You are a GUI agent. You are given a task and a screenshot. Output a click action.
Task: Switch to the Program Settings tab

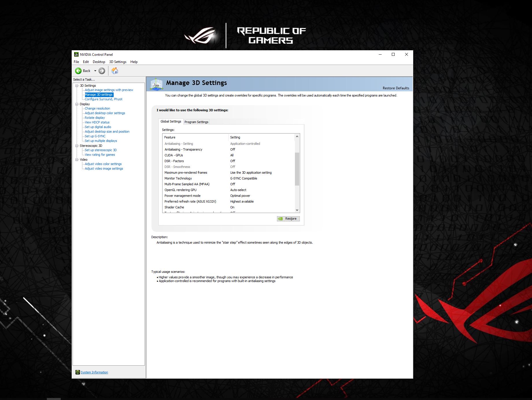coord(196,122)
